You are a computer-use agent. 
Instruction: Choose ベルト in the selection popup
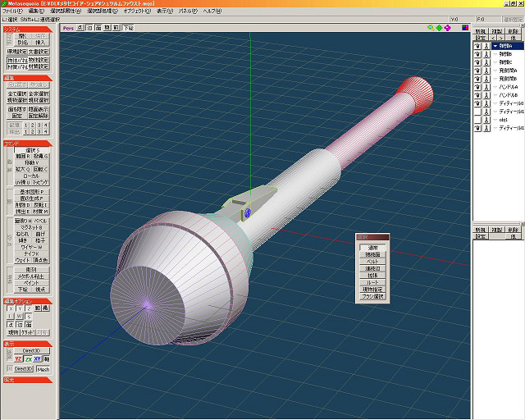point(372,261)
